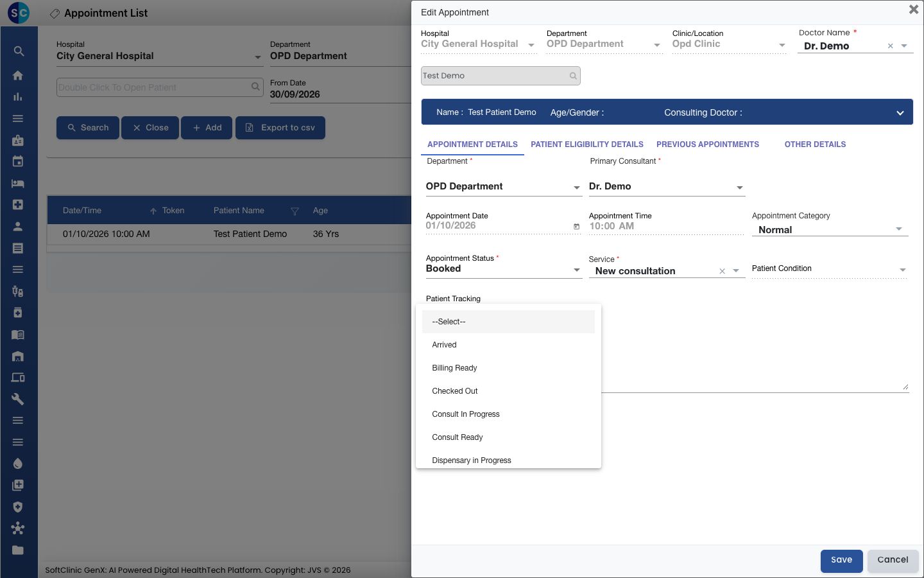This screenshot has height=578, width=924.
Task: Select Arrived from Patient Tracking list
Action: (x=508, y=345)
